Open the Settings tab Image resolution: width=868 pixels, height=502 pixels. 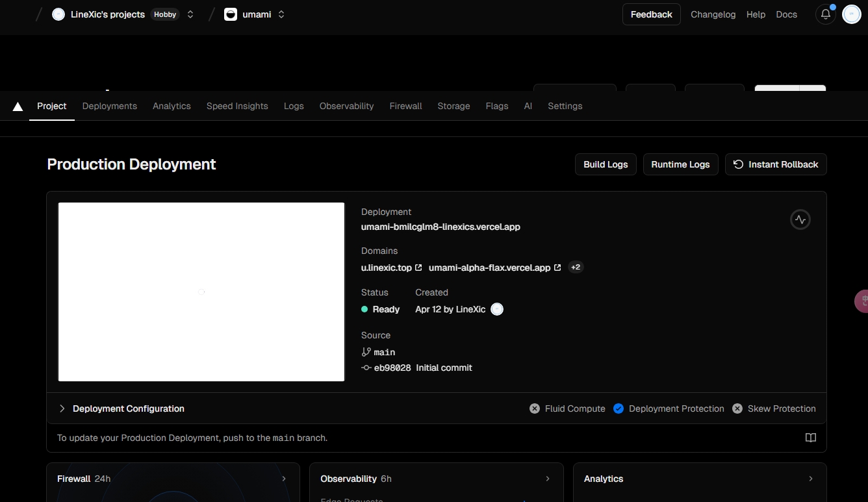pos(565,106)
